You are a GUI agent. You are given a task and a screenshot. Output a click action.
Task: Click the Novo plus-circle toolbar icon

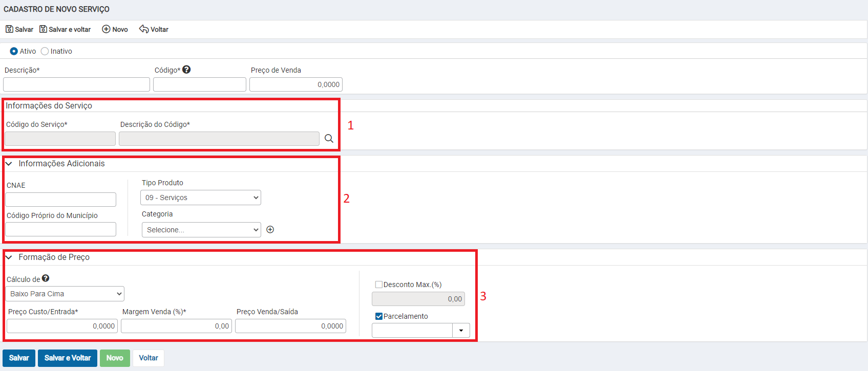pyautogui.click(x=106, y=29)
